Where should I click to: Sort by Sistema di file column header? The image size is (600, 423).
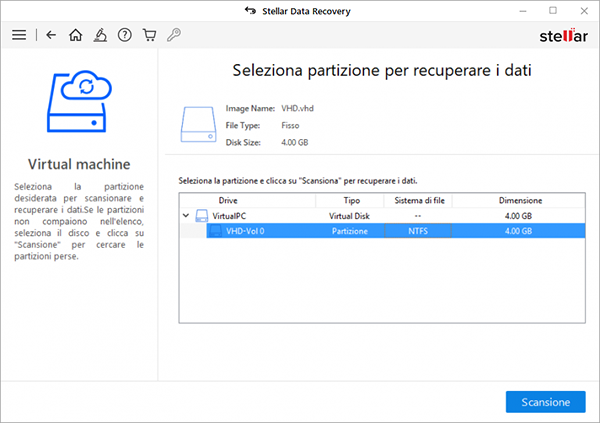click(x=418, y=201)
